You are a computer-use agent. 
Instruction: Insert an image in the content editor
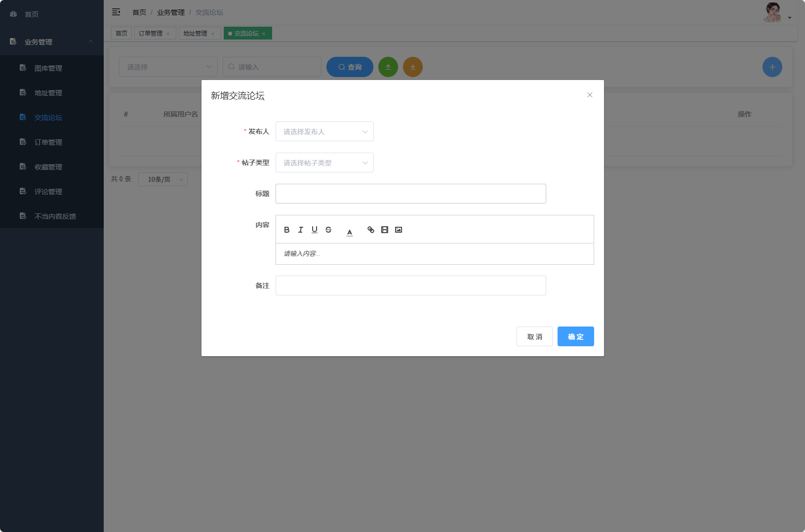click(399, 230)
